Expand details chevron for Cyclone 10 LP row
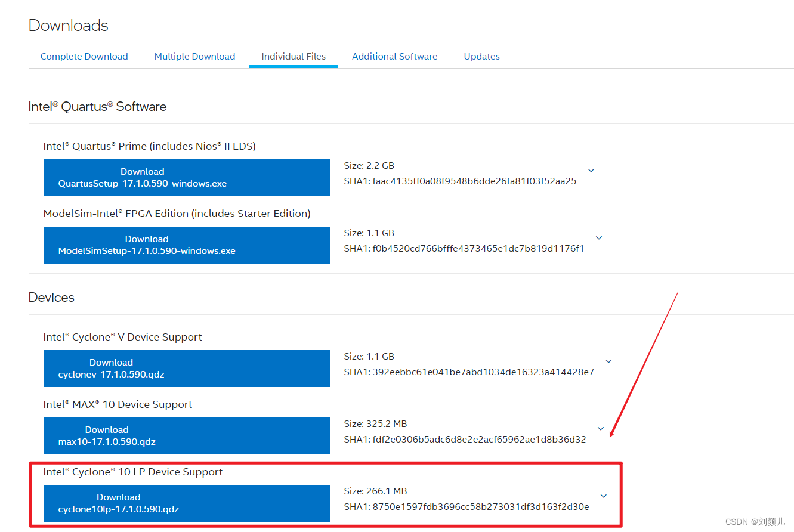 (604, 496)
